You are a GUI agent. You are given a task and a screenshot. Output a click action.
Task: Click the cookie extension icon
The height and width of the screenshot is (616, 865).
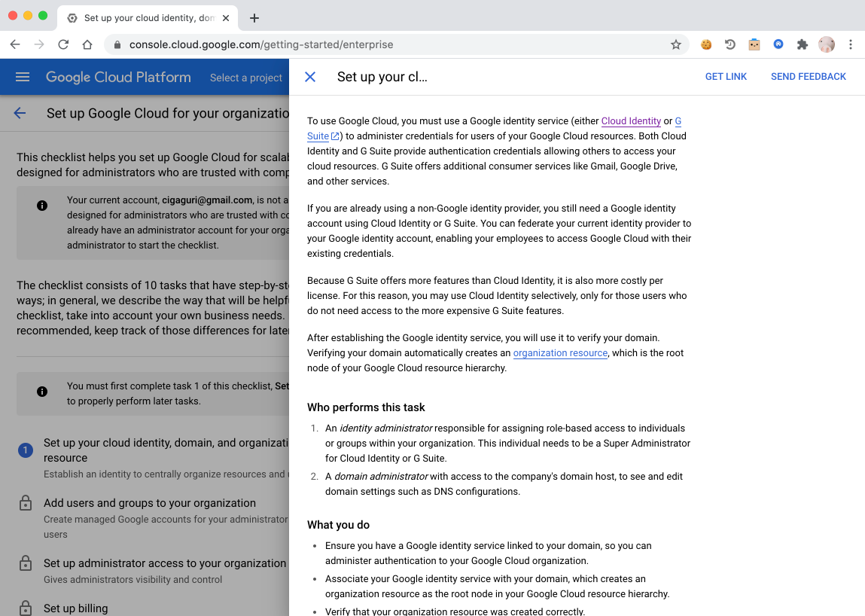706,44
